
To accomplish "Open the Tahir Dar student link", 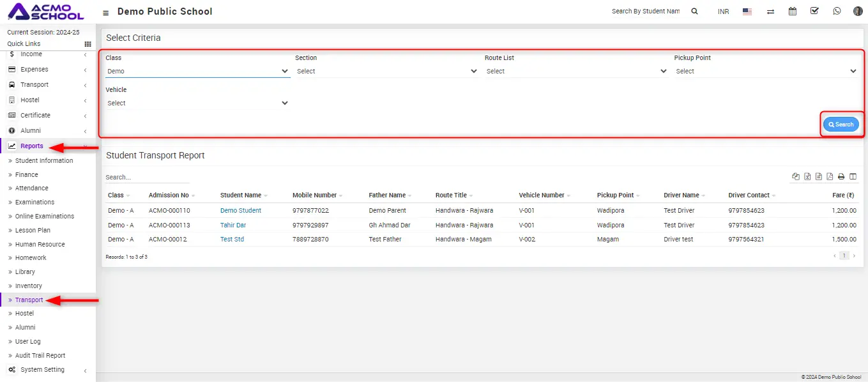I will pos(233,225).
